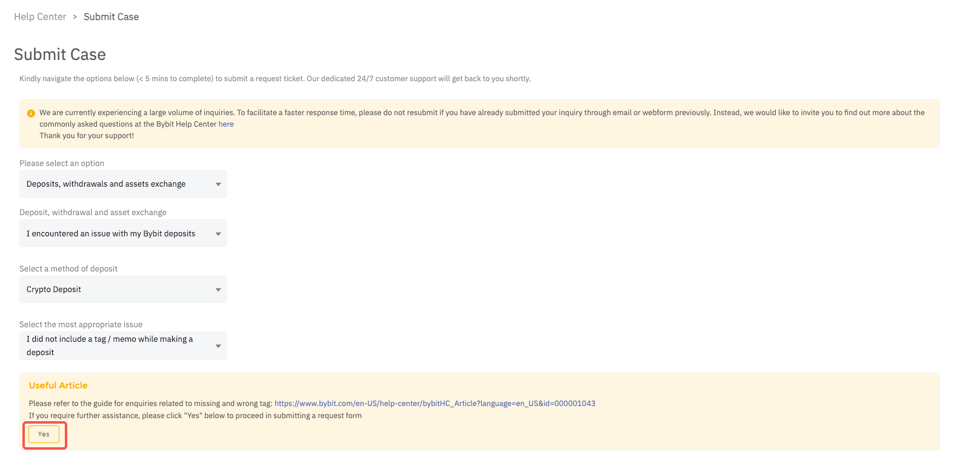Image resolution: width=980 pixels, height=463 pixels.
Task: Click the Submit Case page heading
Action: point(60,55)
